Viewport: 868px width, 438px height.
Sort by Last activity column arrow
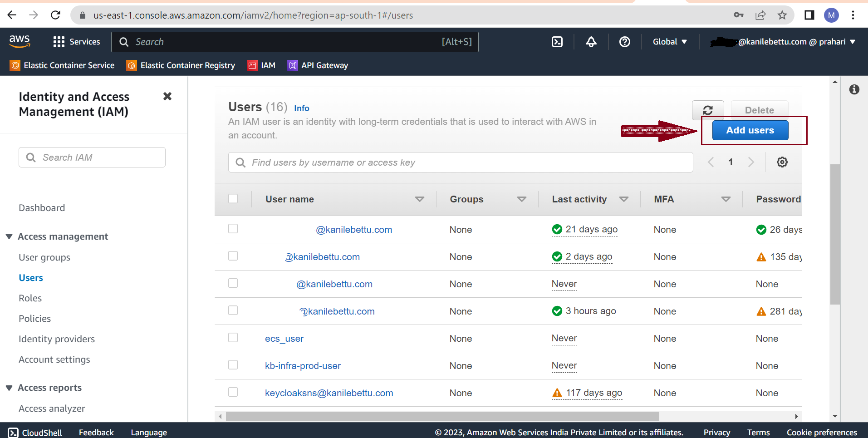624,199
